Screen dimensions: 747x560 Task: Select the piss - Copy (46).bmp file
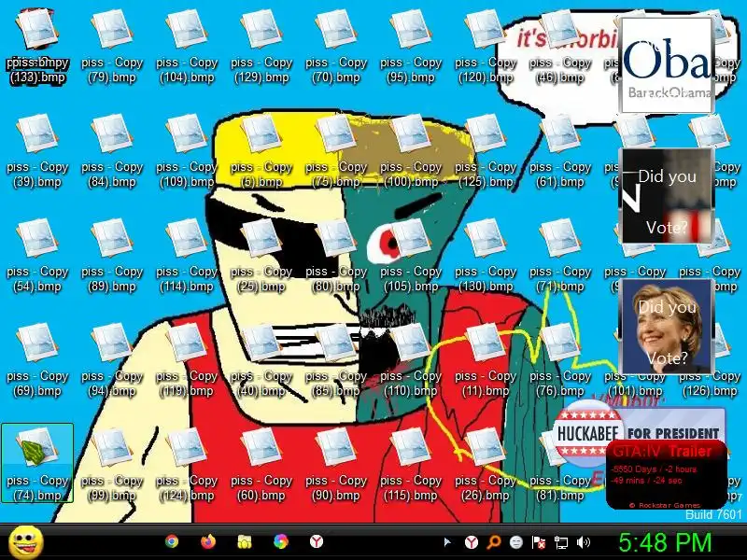[560, 48]
